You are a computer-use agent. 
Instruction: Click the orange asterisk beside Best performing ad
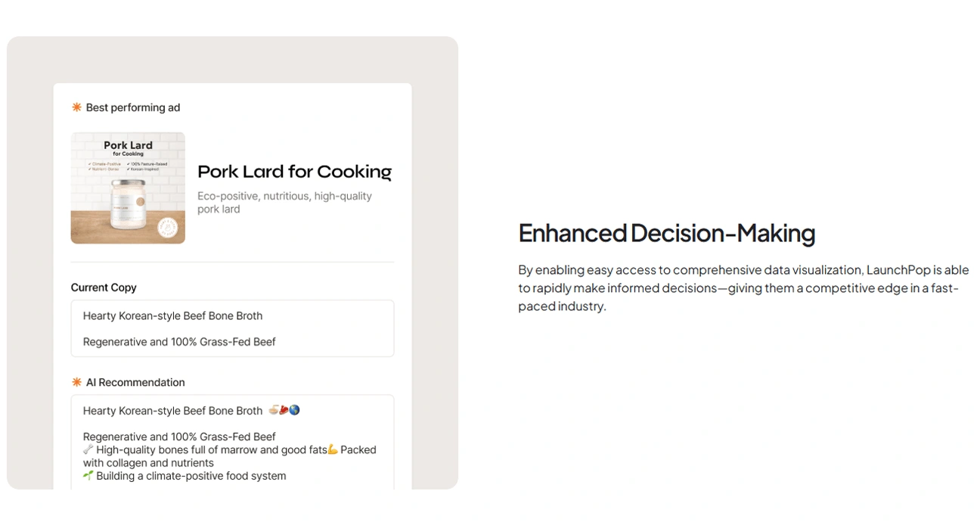click(76, 107)
